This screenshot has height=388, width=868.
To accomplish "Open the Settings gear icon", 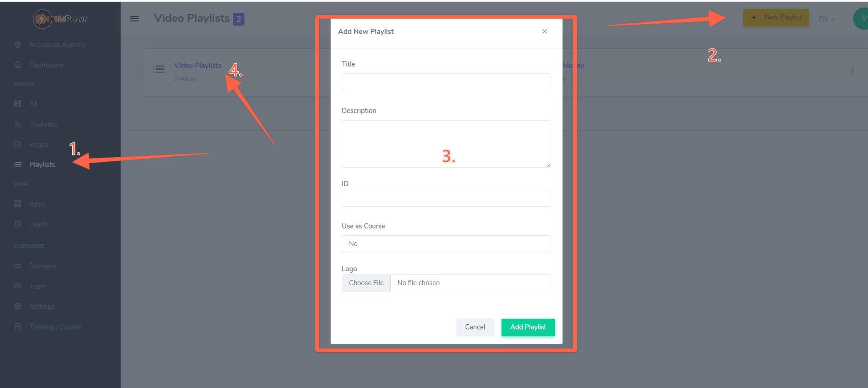I will click(18, 306).
